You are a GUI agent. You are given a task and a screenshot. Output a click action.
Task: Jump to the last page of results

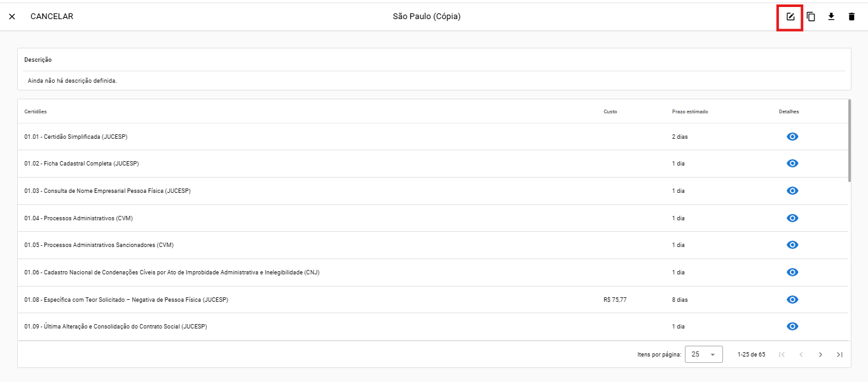[839, 355]
